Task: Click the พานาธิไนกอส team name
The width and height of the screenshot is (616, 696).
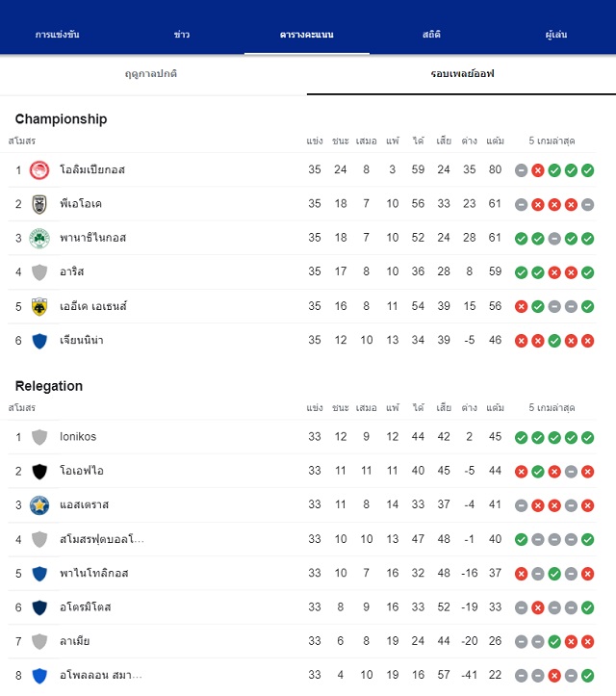Action: click(92, 238)
